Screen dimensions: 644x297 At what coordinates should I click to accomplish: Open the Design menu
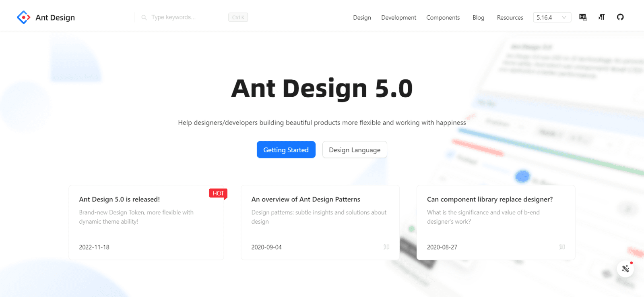coord(362,17)
